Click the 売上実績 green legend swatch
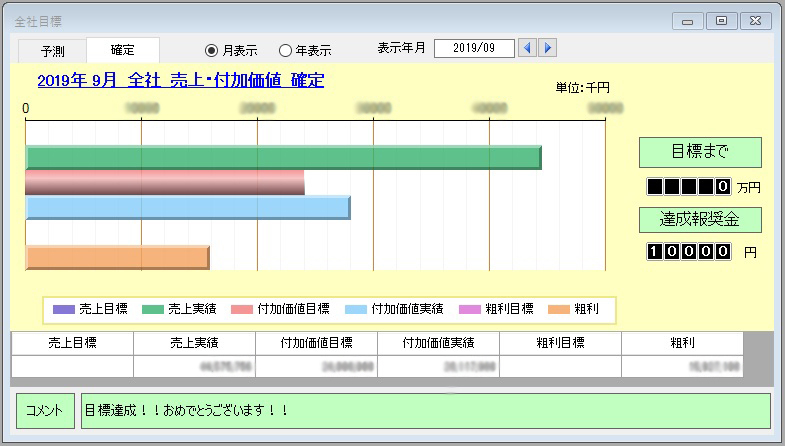Image resolution: width=785 pixels, height=446 pixels. click(x=153, y=309)
